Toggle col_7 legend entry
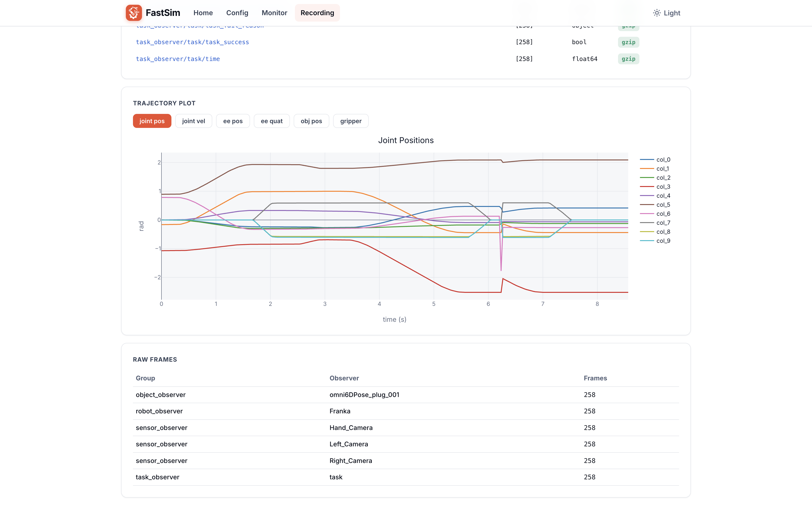 (655, 223)
